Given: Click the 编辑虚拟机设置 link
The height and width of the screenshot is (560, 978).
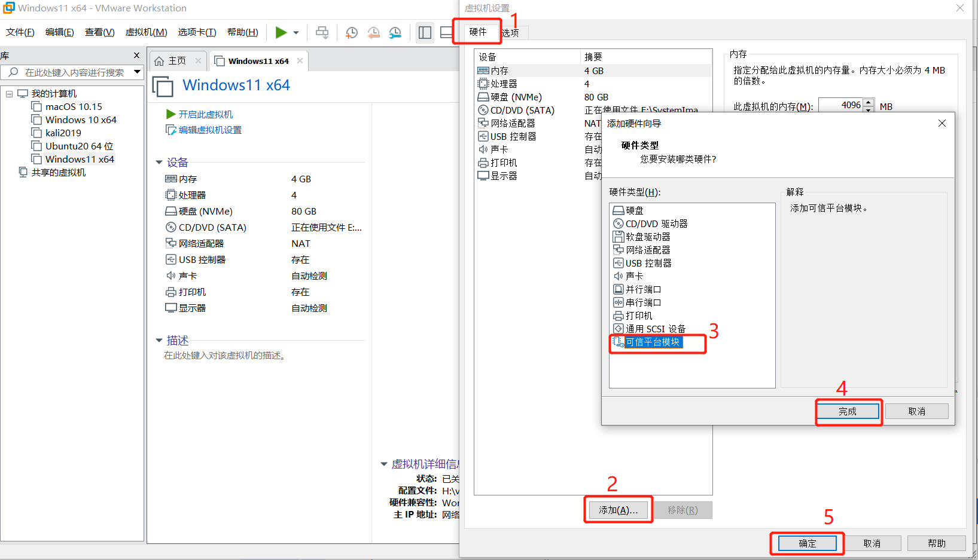Looking at the screenshot, I should (x=210, y=130).
